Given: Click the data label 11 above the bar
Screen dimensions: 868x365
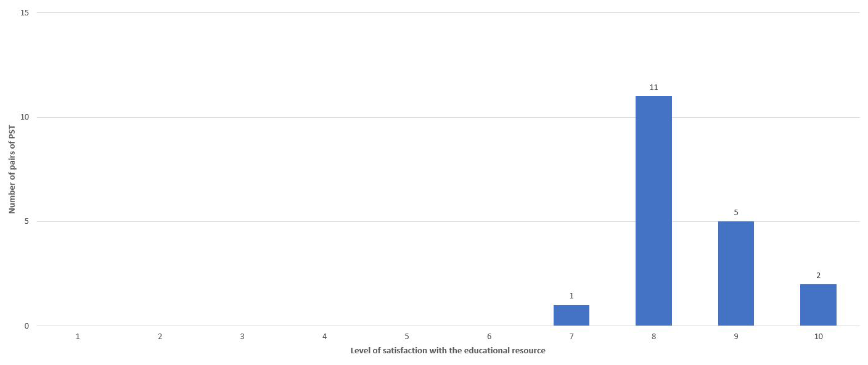Looking at the screenshot, I should coord(653,88).
